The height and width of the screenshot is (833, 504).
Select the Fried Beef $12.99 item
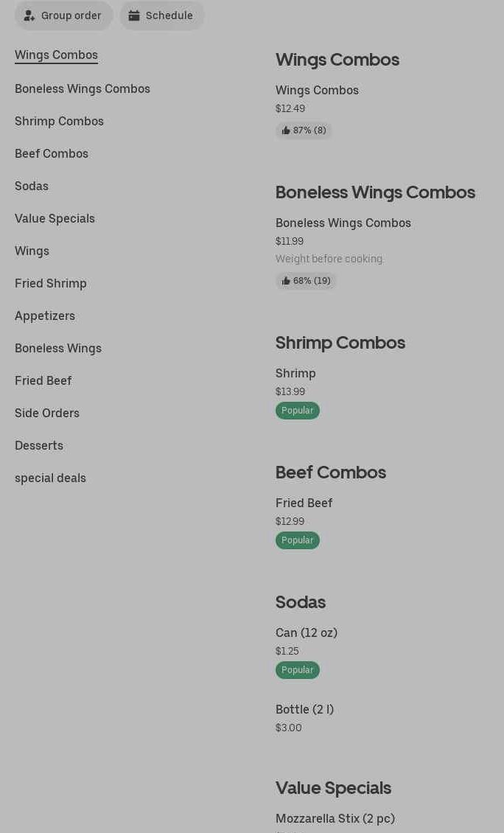(x=304, y=503)
